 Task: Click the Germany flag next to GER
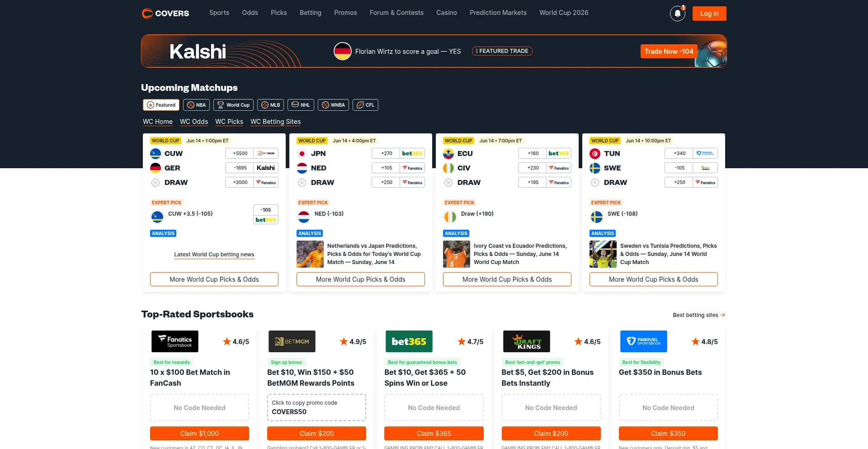[x=156, y=168]
